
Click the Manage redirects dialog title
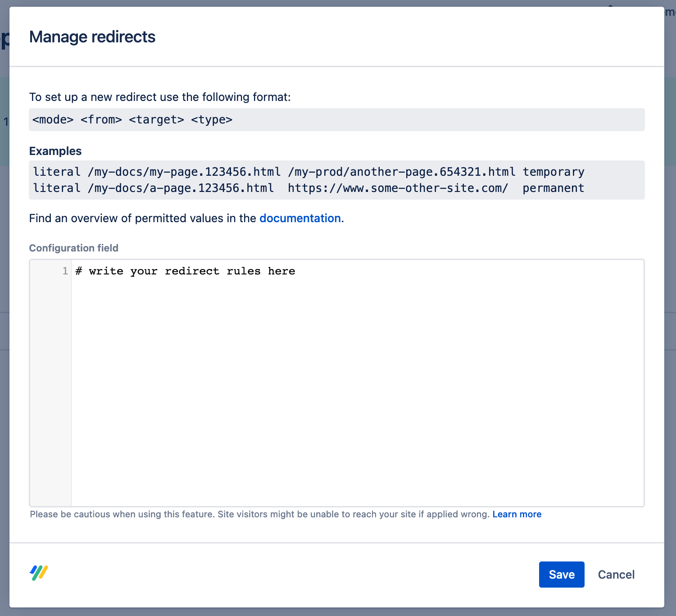tap(92, 37)
